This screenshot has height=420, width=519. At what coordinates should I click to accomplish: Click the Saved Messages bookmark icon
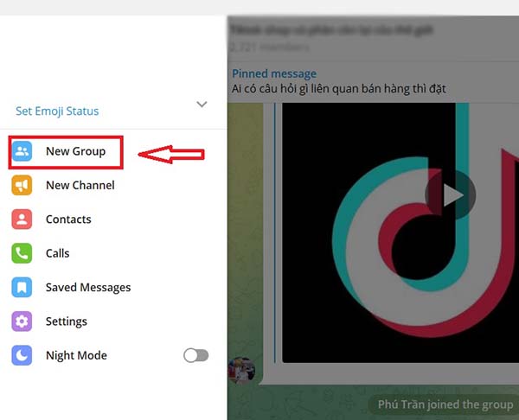pyautogui.click(x=22, y=288)
